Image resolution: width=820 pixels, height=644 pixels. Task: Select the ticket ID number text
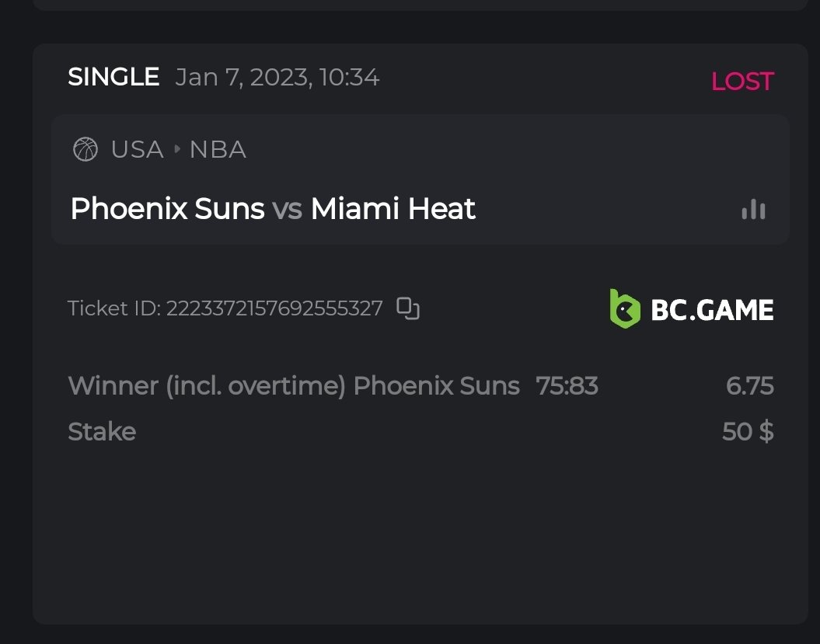274,308
